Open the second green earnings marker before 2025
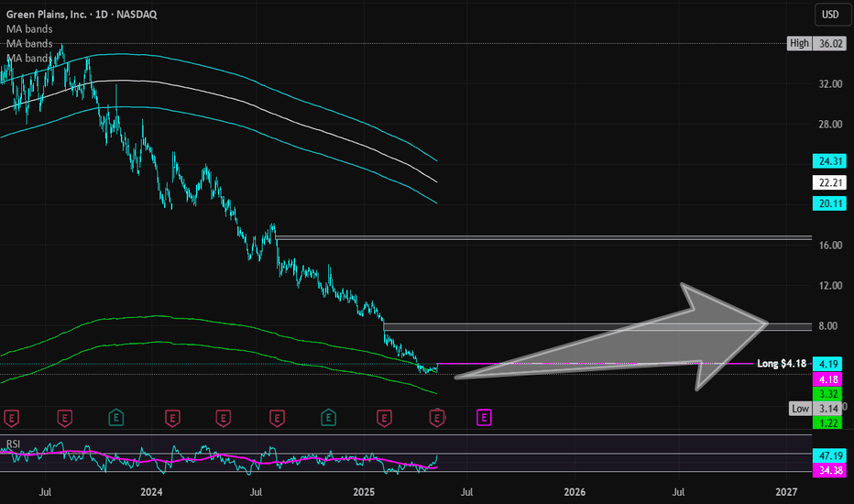854x504 pixels. (328, 418)
